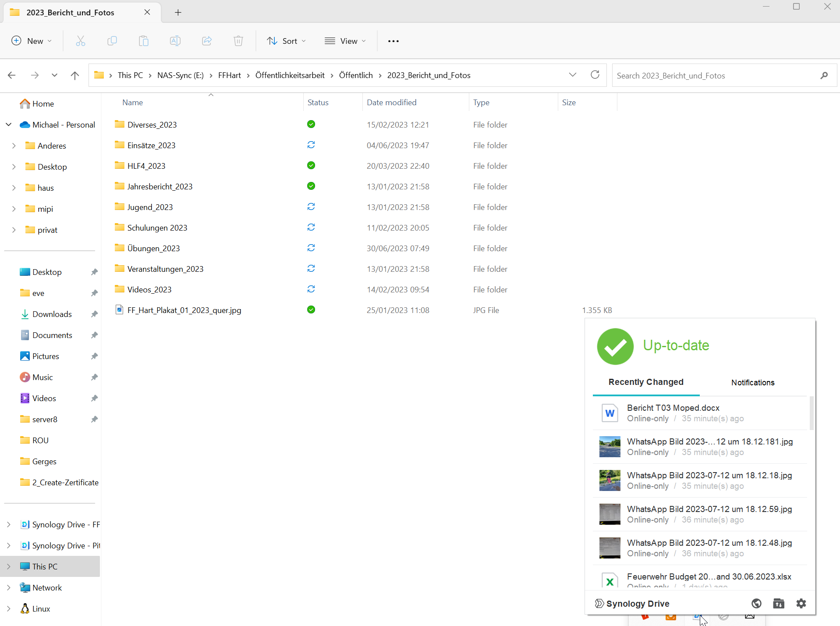Click Öffentlichkeitsarbeit in the address breadcrumb
840x626 pixels.
[x=290, y=75]
